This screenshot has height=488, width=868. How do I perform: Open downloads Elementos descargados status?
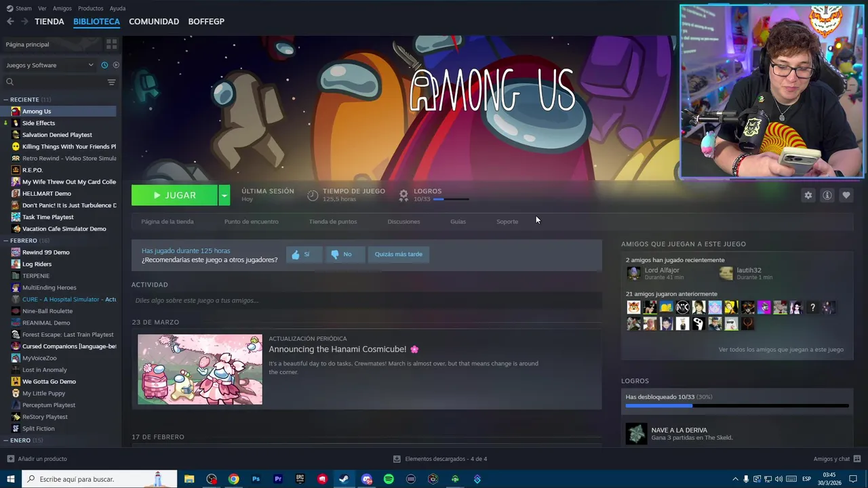440,459
